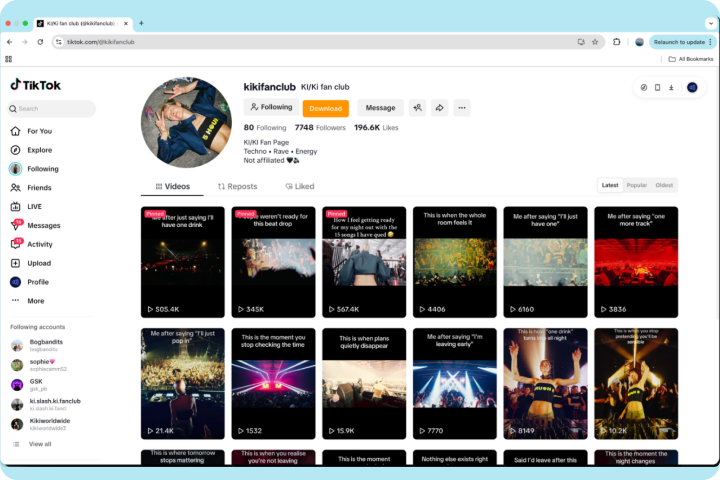
Task: Expand View all following accounts
Action: click(x=39, y=444)
